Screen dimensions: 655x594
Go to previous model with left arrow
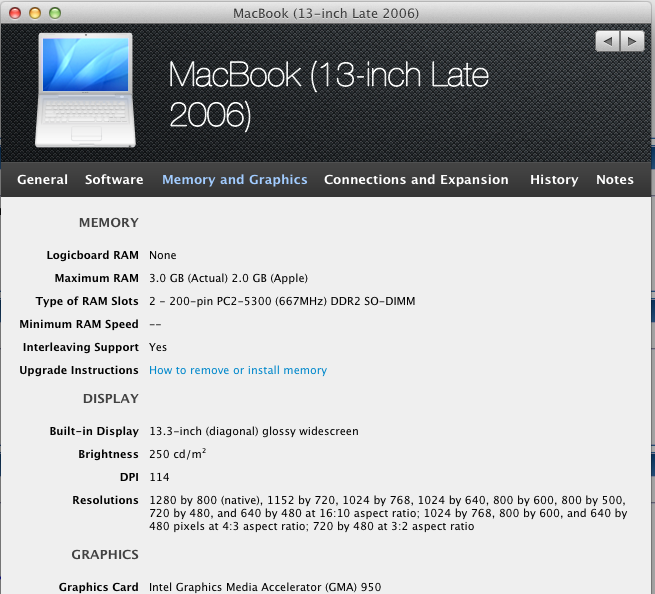(x=608, y=41)
